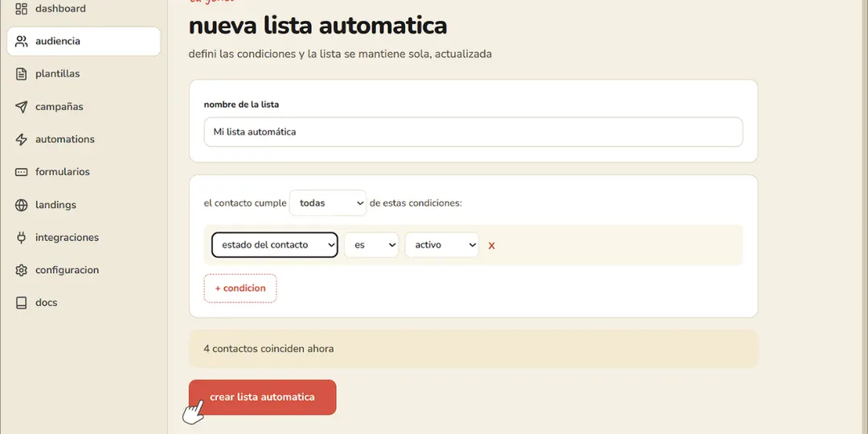Click the campañas paper plane icon
868x434 pixels.
[21, 106]
